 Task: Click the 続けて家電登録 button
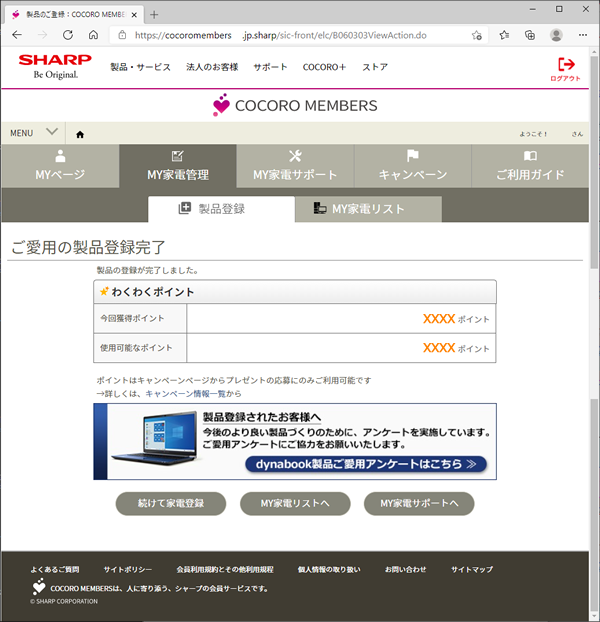tap(171, 503)
